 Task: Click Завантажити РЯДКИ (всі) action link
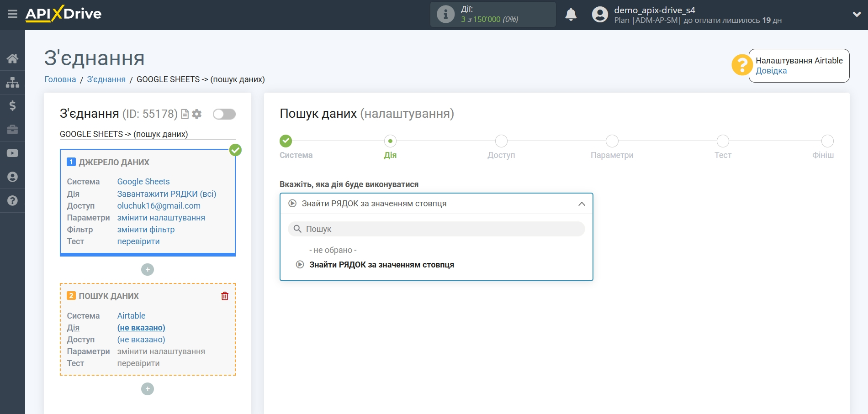(167, 194)
